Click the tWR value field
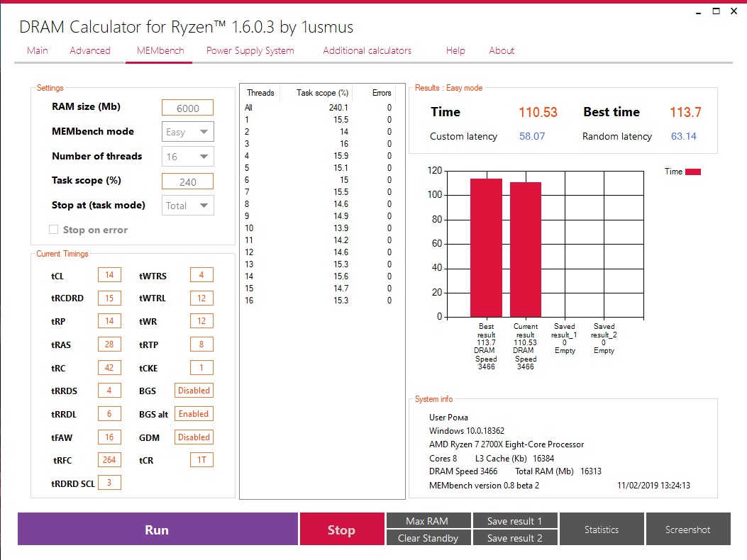The image size is (747, 560). 201,321
